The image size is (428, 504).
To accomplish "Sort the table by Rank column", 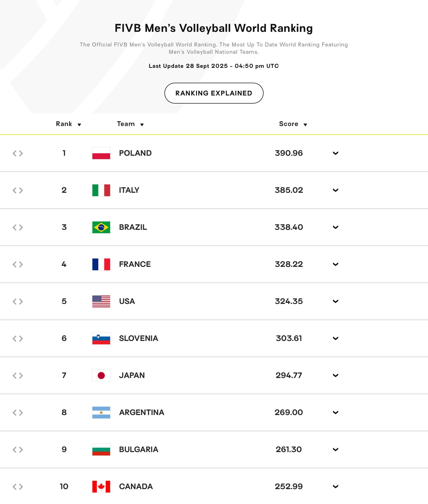I will click(x=68, y=124).
